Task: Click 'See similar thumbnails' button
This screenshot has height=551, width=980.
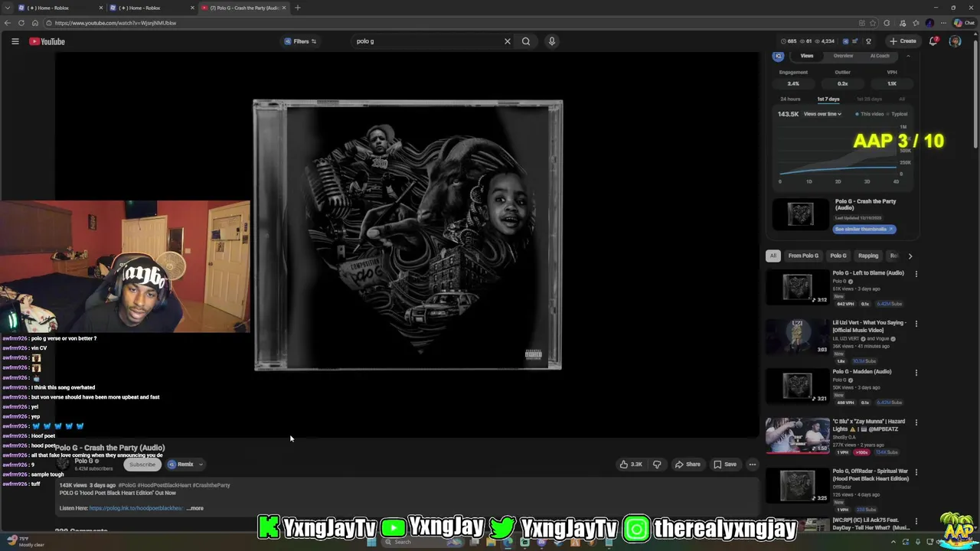Action: click(x=864, y=229)
